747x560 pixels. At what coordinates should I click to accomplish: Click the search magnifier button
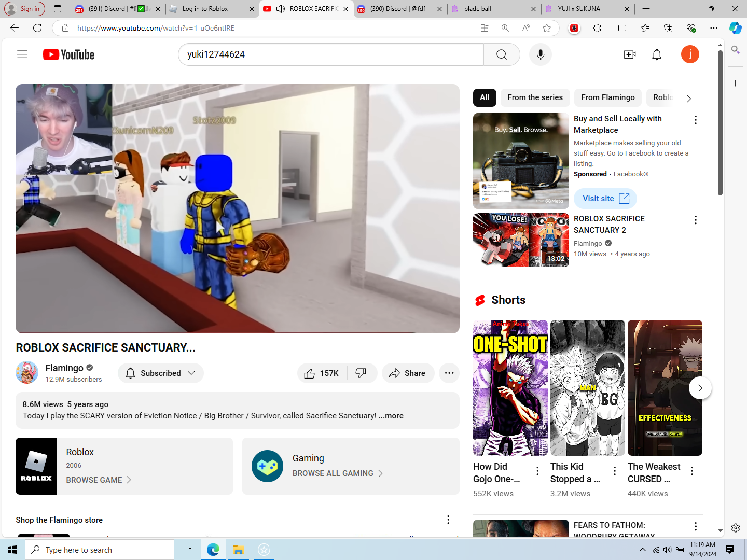point(502,54)
